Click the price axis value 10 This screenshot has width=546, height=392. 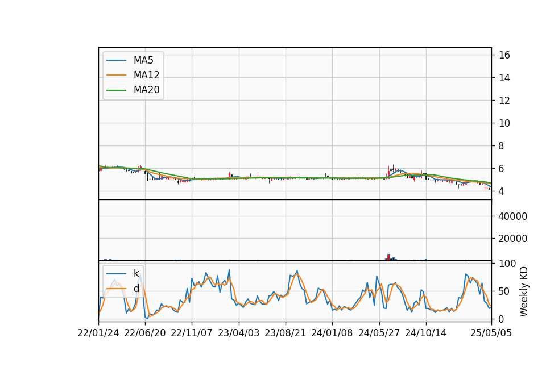coord(504,123)
